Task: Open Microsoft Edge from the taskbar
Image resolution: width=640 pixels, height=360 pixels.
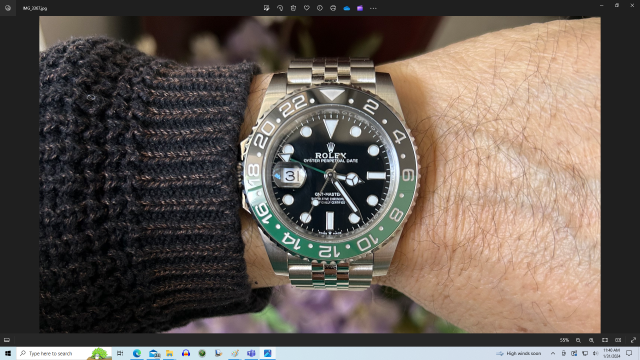Action: 137,353
